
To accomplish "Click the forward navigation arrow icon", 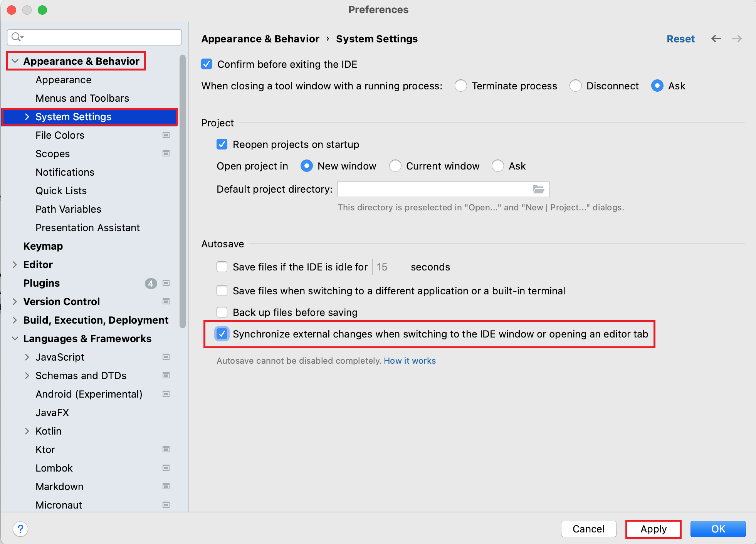I will 737,39.
